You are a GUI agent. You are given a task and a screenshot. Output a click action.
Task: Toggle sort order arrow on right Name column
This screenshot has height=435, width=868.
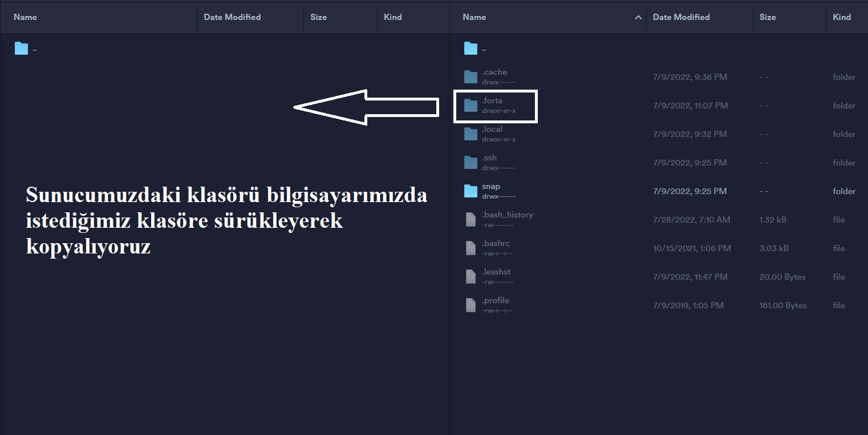coord(638,18)
